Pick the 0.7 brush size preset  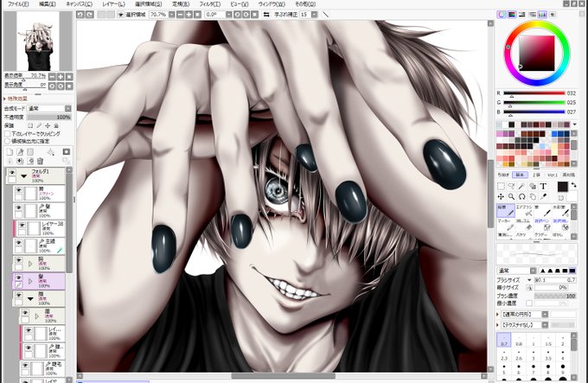click(503, 340)
